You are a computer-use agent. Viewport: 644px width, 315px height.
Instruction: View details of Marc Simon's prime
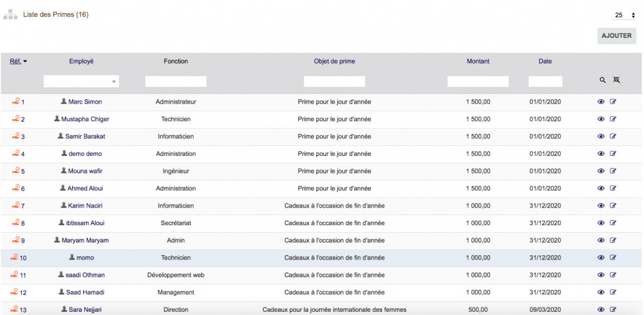point(601,102)
